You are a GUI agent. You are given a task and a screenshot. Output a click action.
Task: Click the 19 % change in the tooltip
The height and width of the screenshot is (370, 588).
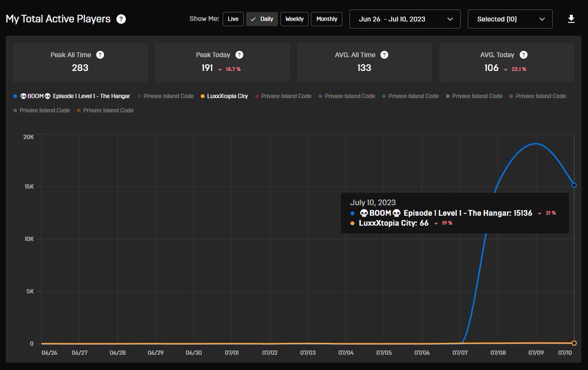click(447, 223)
